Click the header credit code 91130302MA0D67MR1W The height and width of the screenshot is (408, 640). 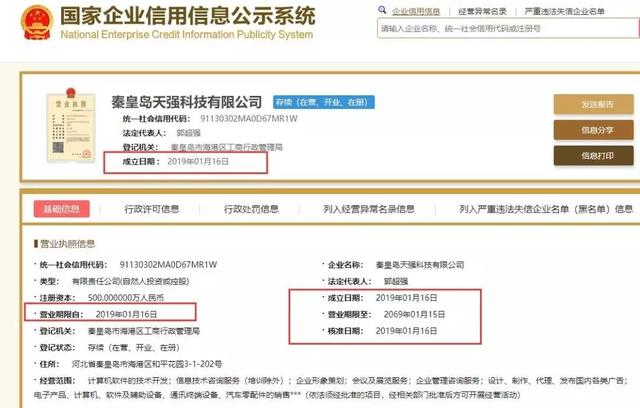point(249,119)
